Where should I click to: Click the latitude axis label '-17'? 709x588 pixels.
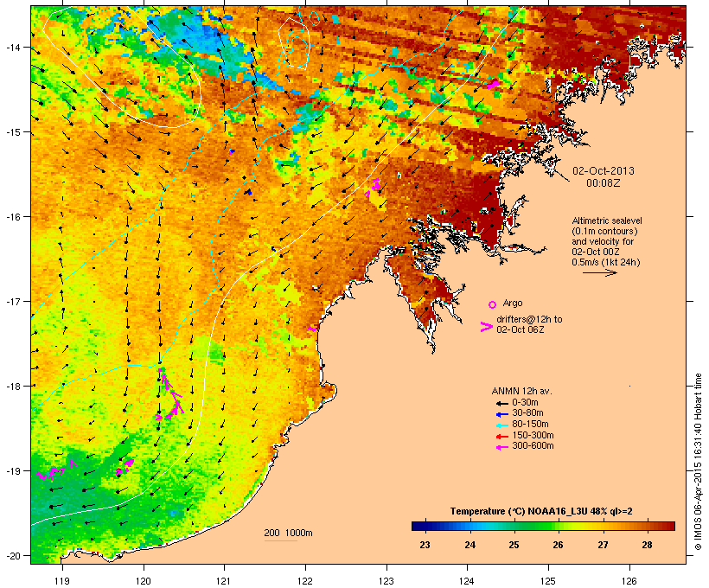tap(13, 302)
